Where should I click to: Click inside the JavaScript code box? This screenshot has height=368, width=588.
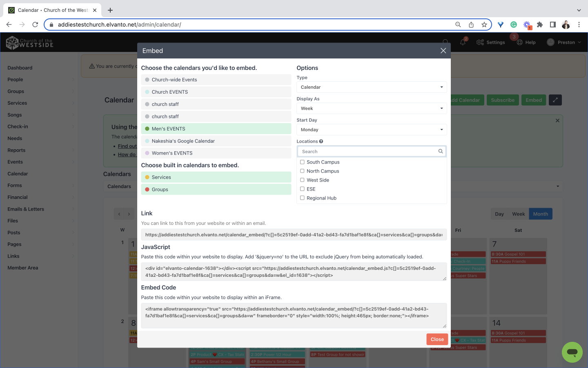294,272
